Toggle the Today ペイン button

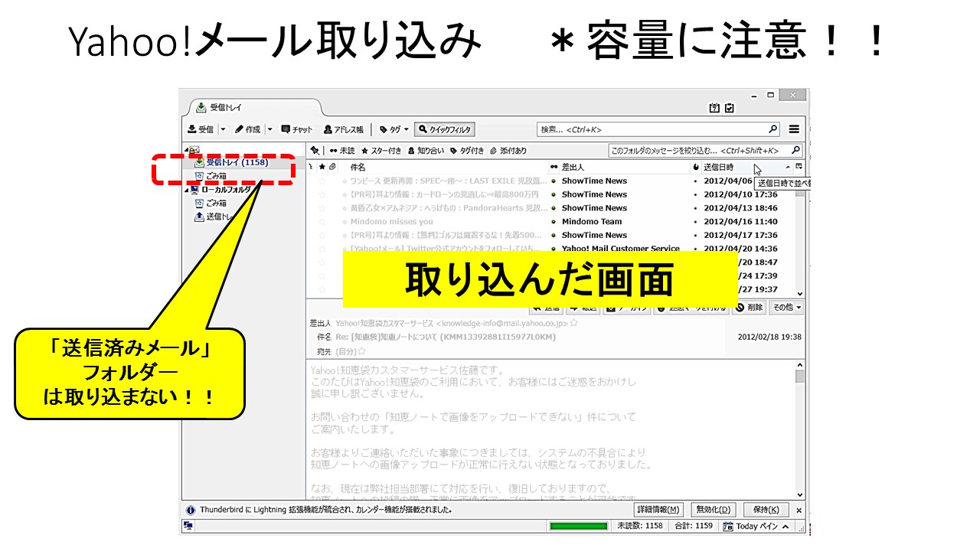(754, 526)
